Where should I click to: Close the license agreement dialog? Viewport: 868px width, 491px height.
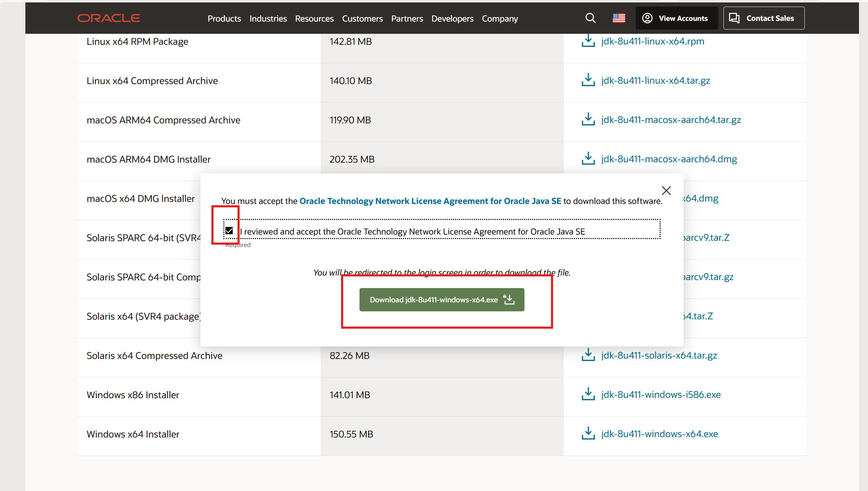[666, 190]
